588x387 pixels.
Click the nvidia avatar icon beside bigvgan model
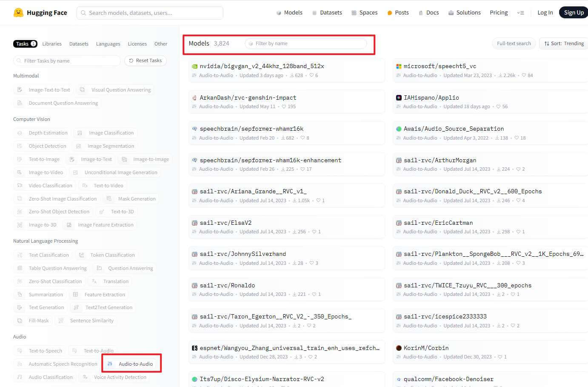[x=194, y=66]
